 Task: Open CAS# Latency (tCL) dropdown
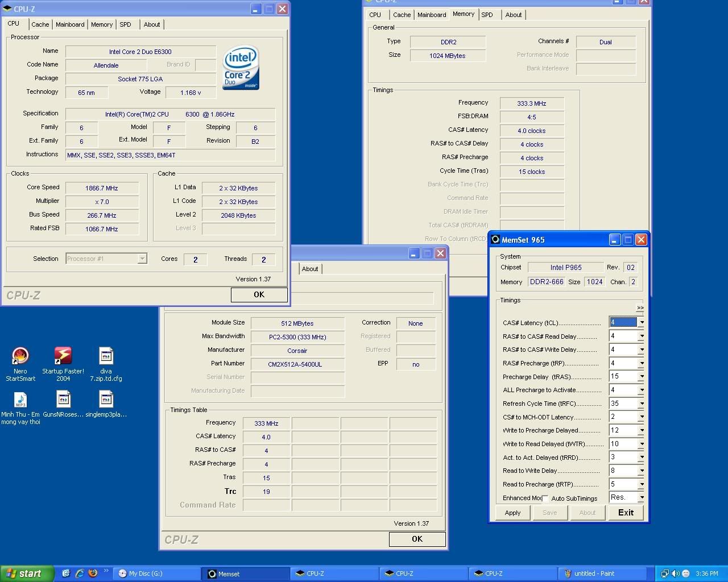pyautogui.click(x=642, y=322)
